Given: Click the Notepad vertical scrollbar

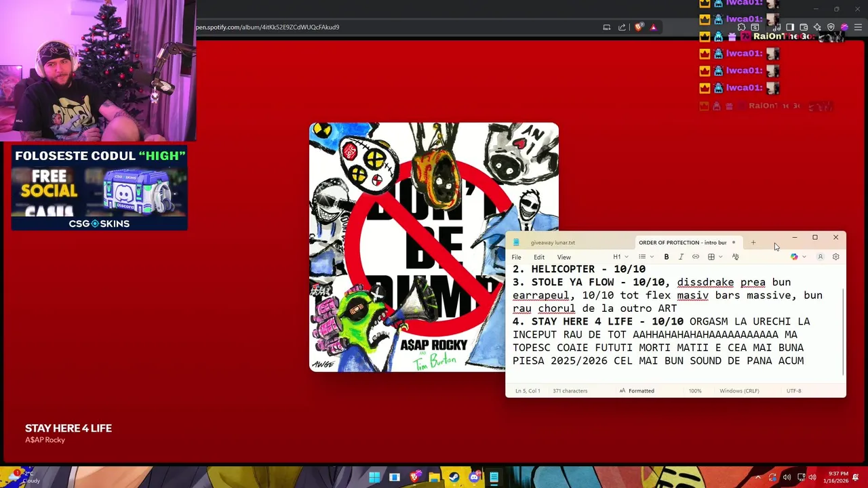Looking at the screenshot, I should point(844,331).
